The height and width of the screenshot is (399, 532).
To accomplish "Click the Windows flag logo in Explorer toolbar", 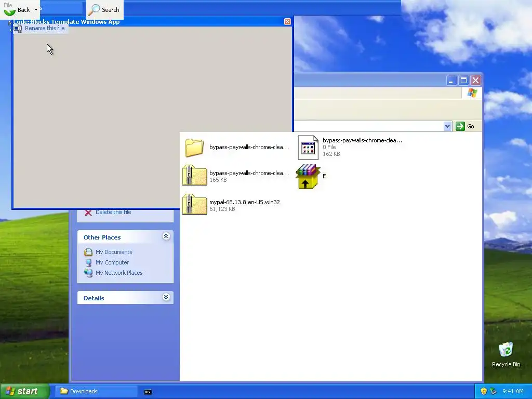I will 472,92.
